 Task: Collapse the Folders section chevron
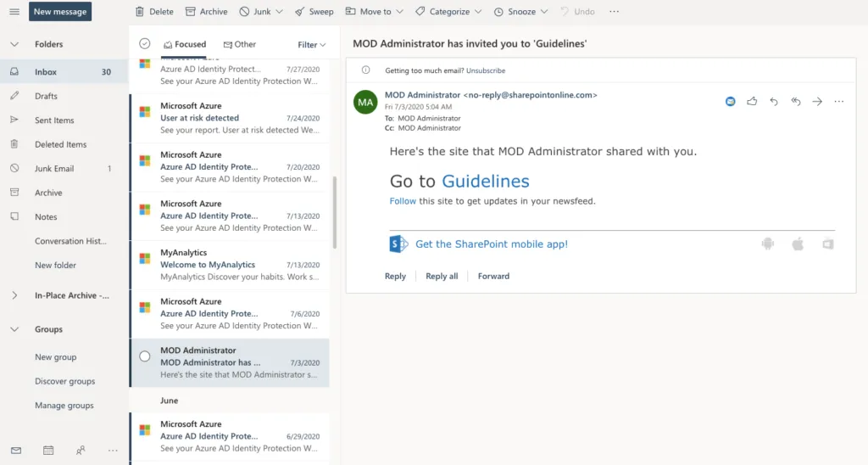point(14,44)
